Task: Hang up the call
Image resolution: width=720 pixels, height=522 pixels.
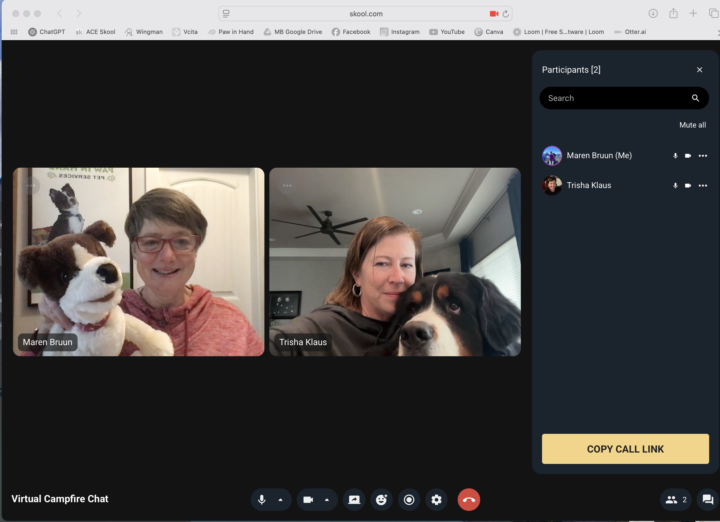Action: coord(469,500)
